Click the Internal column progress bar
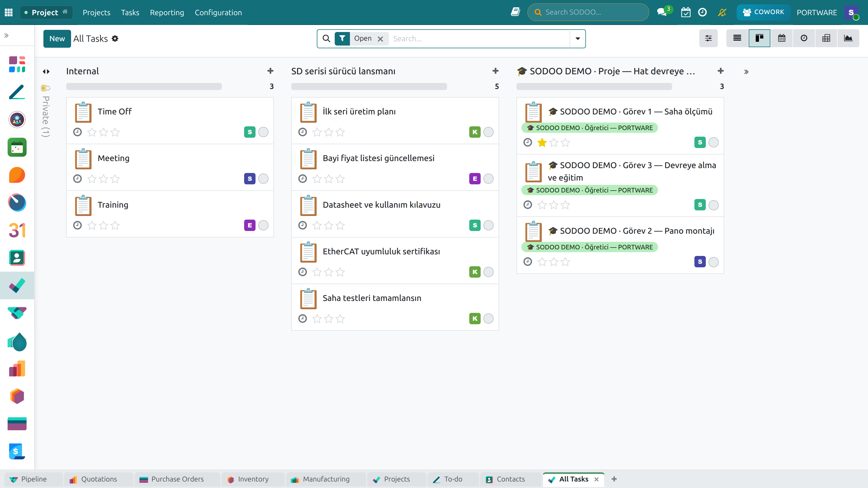868x488 pixels. [x=144, y=86]
